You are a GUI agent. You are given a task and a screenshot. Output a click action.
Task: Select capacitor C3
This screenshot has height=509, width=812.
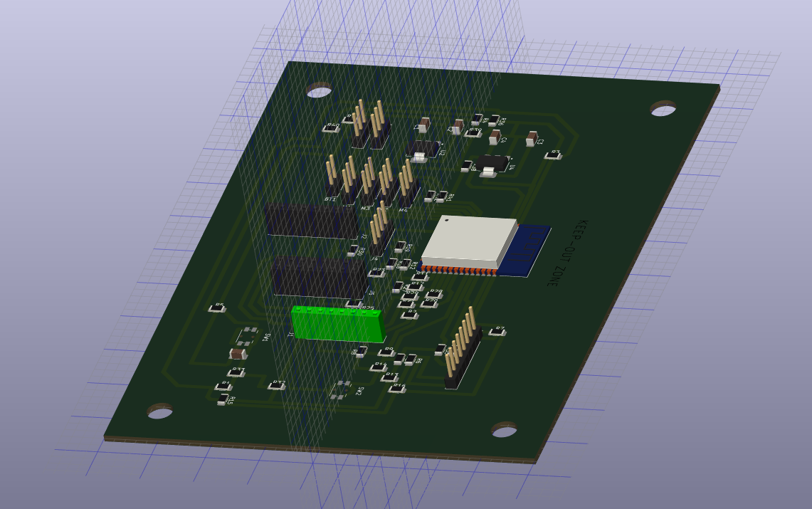click(x=532, y=138)
